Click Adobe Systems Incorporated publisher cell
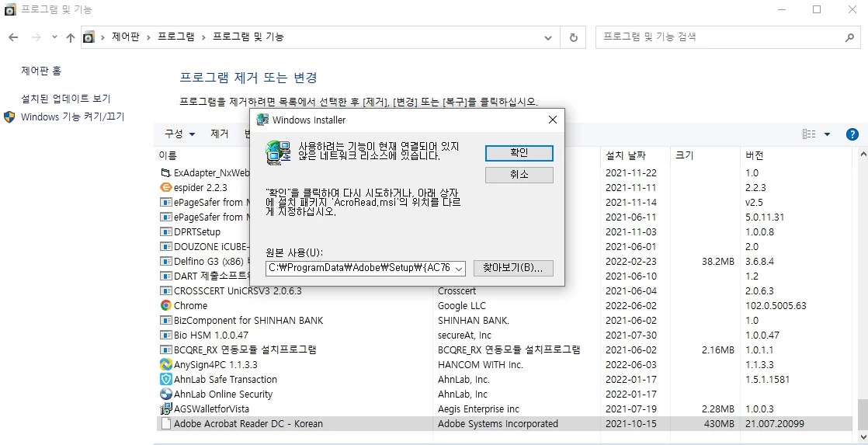868x445 pixels. [x=498, y=424]
